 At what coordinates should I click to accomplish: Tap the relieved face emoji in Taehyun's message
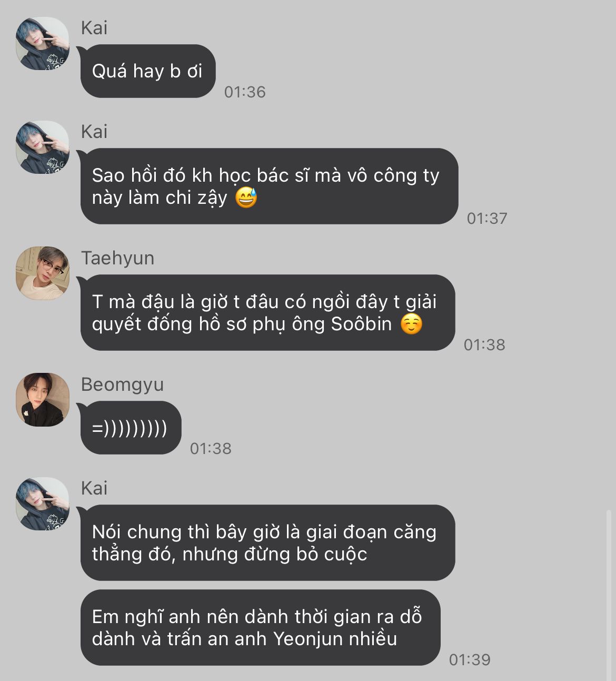[x=411, y=324]
